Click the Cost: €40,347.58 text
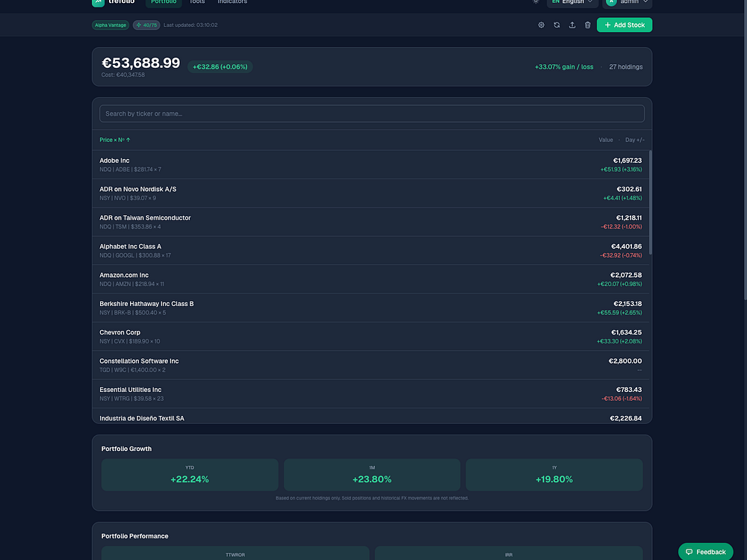This screenshot has width=747, height=560. (x=123, y=75)
